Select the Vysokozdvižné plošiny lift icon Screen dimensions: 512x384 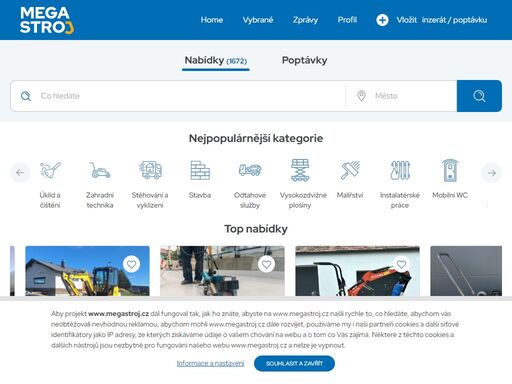(x=300, y=170)
